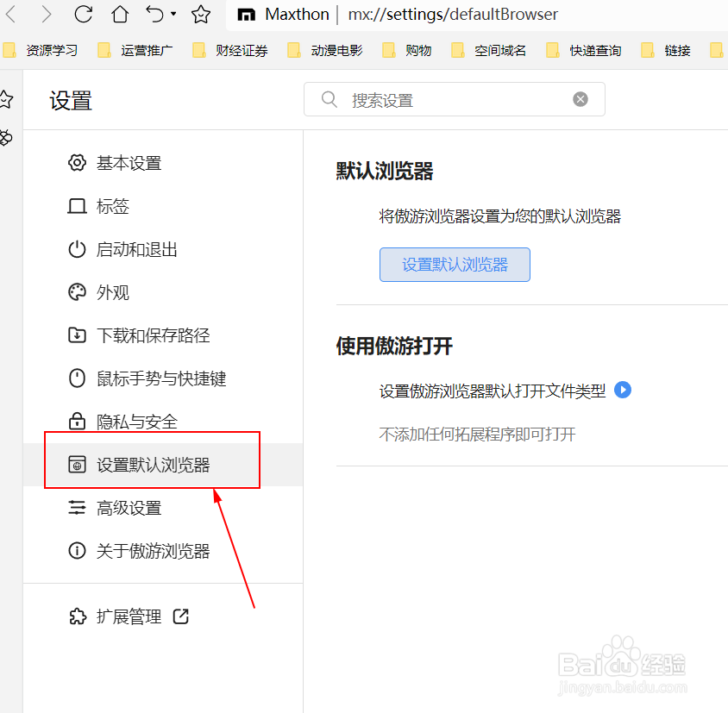Image resolution: width=728 pixels, height=713 pixels.
Task: Go forward with the right arrow button
Action: [x=46, y=15]
